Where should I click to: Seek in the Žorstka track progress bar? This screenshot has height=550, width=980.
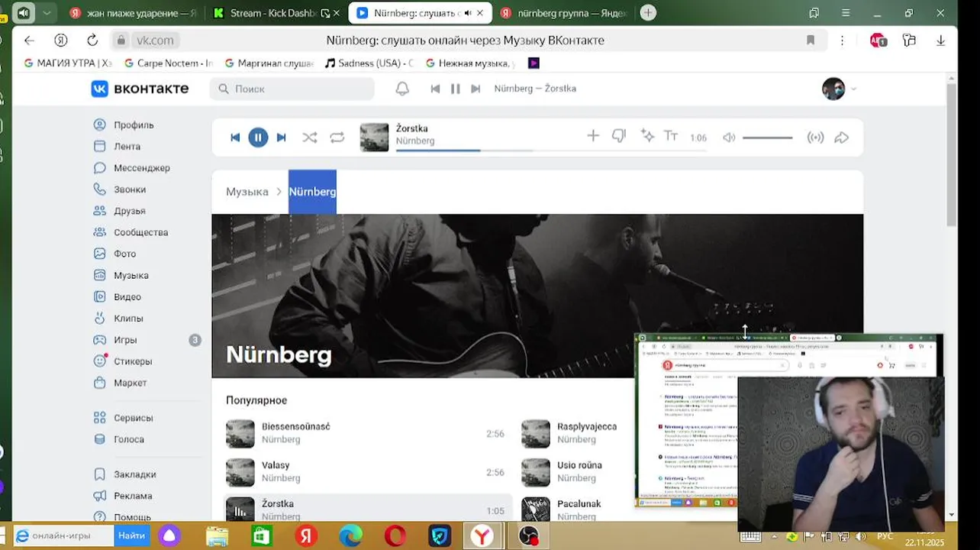[x=551, y=150]
